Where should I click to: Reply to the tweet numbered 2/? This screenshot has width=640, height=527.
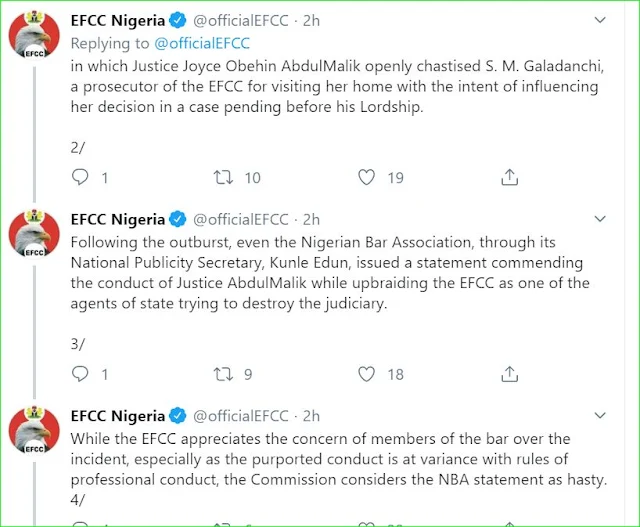tap(80, 177)
